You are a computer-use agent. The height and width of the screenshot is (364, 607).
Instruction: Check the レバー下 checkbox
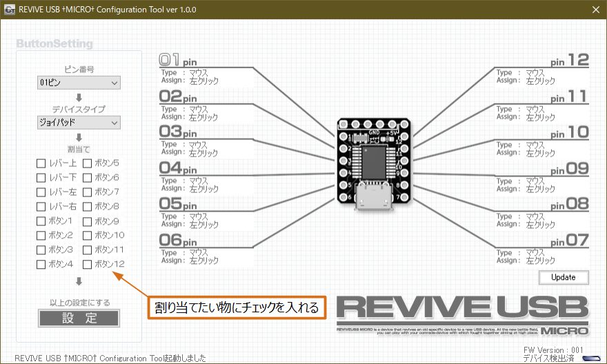41,178
